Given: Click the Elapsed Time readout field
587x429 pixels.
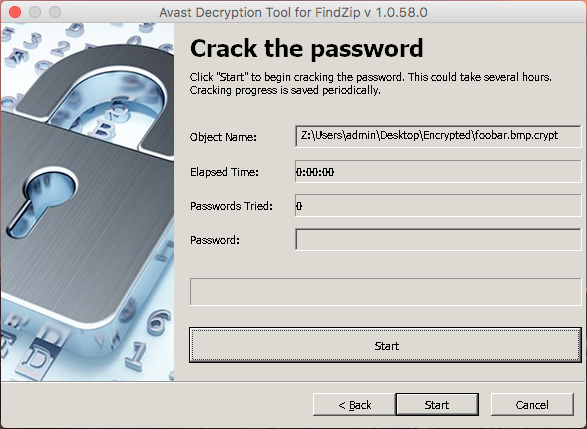Looking at the screenshot, I should (438, 171).
